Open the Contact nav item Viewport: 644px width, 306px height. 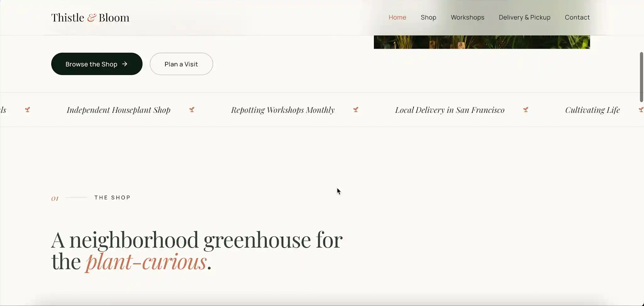point(577,17)
